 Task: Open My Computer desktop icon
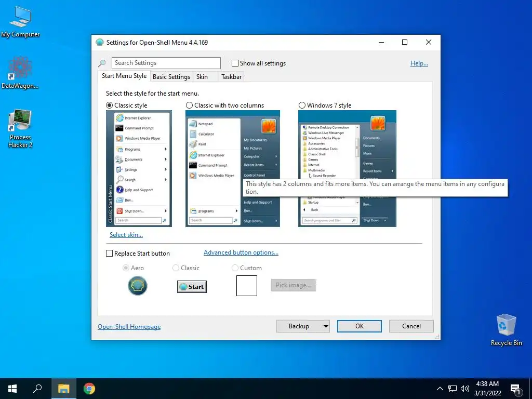point(20,22)
